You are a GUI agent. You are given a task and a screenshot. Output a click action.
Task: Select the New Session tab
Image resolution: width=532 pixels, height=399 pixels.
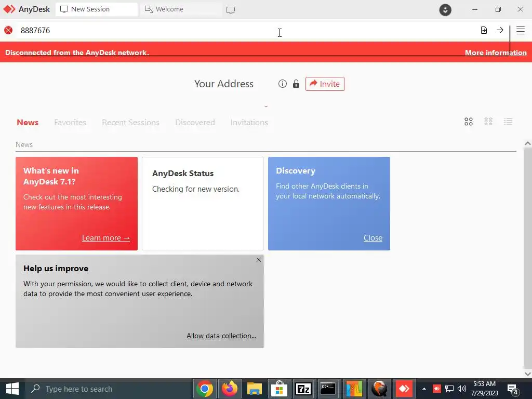(x=96, y=9)
